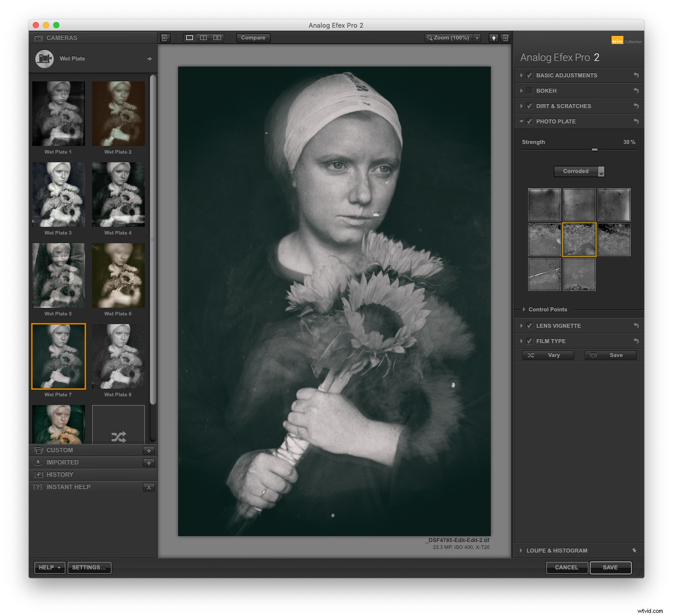Open the Custom presets section
The width and height of the screenshot is (673, 616).
coord(60,450)
